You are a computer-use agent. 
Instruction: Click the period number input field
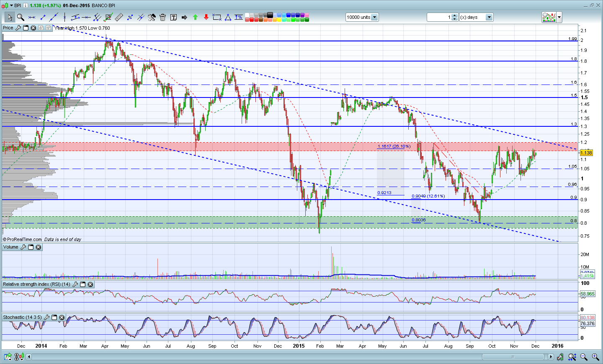tap(439, 17)
